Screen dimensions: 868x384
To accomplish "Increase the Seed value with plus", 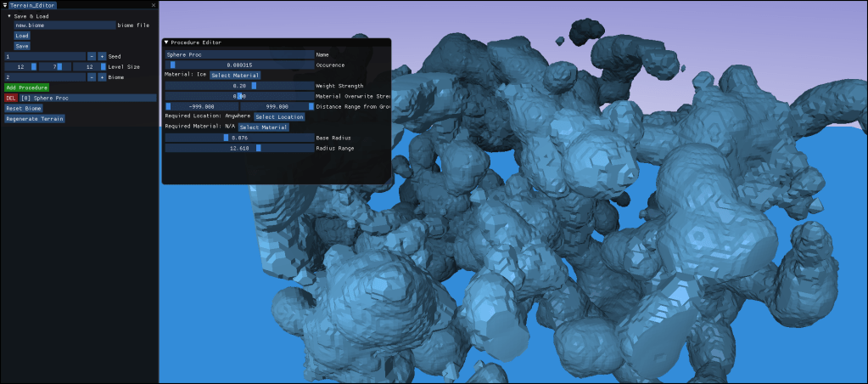I will 102,56.
